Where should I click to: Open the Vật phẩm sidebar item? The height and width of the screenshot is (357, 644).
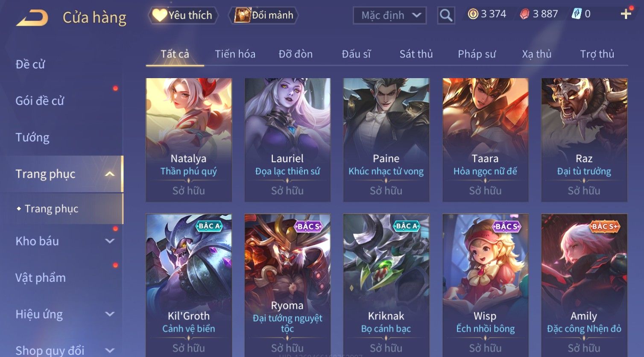(x=41, y=278)
